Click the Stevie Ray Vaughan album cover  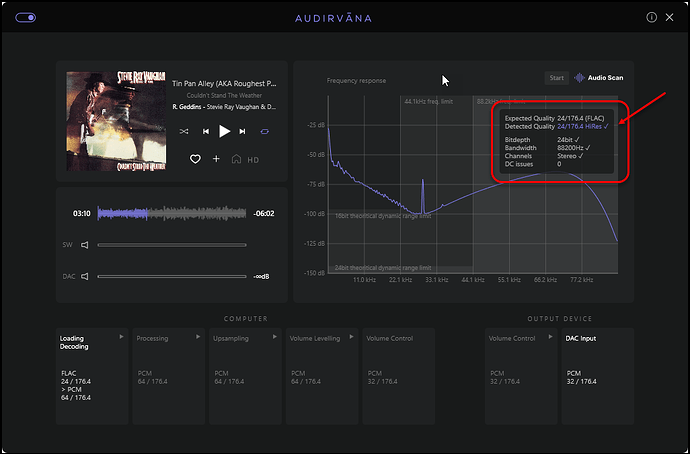click(116, 121)
